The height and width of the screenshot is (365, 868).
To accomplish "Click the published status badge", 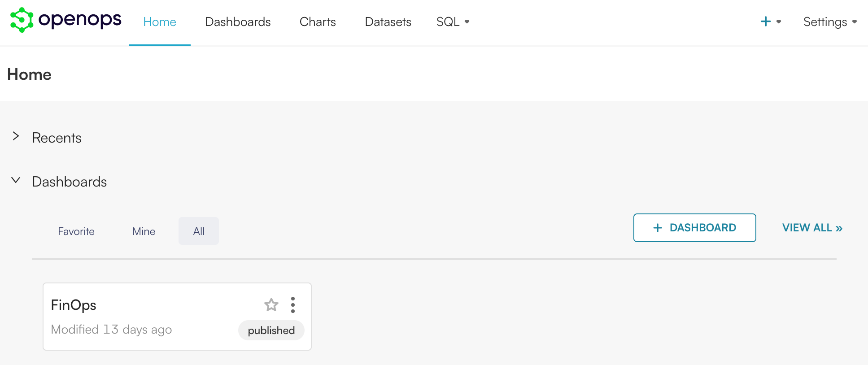I will (271, 330).
